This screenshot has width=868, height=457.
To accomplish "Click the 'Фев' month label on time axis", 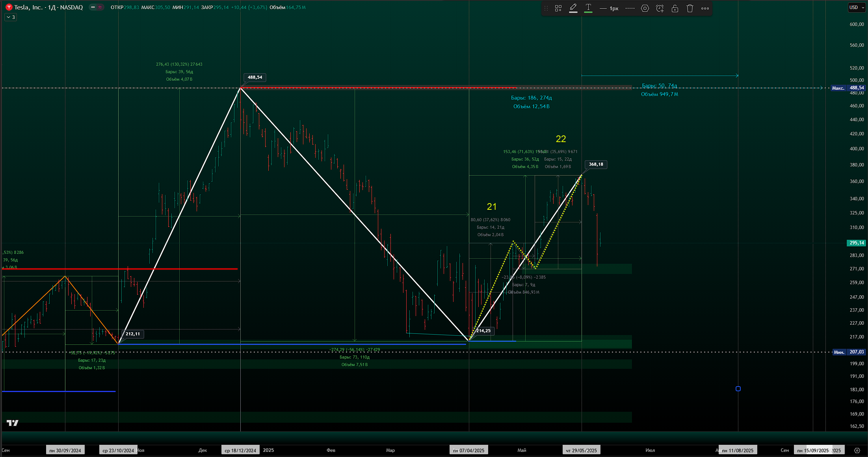I will click(x=331, y=450).
